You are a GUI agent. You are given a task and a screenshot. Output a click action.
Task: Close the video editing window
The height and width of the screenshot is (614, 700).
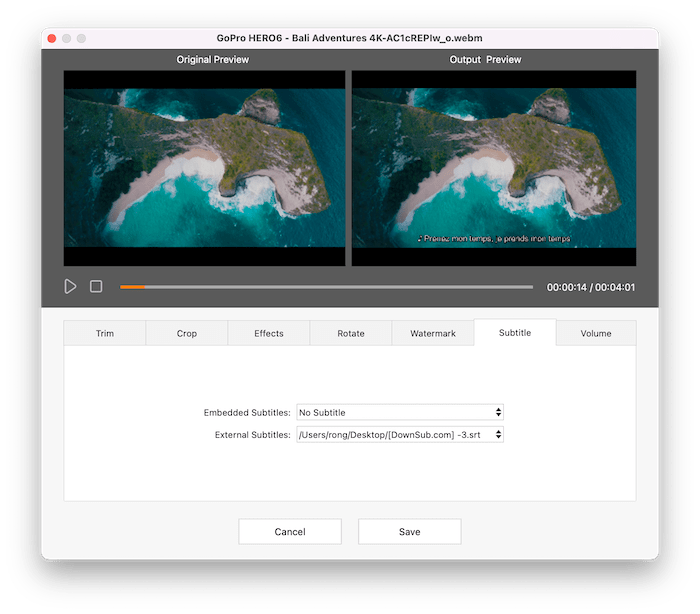pyautogui.click(x=52, y=38)
